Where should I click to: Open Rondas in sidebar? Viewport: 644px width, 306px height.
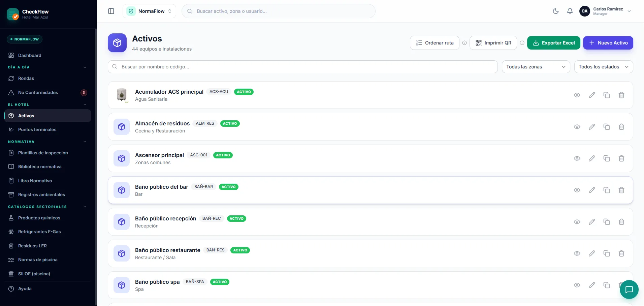tap(47, 78)
